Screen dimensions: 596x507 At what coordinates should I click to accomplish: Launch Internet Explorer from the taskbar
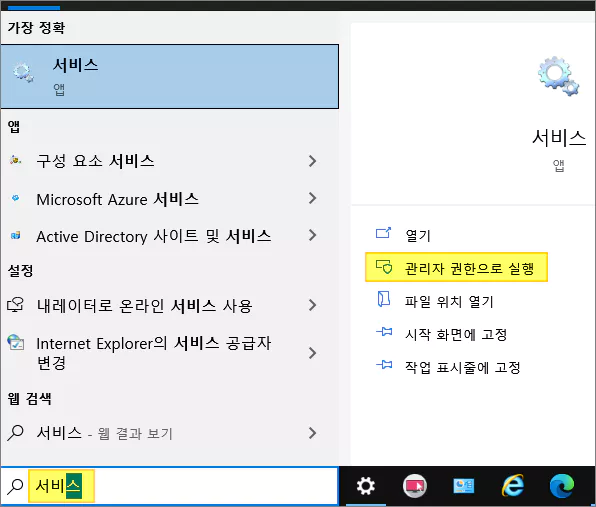(x=513, y=485)
